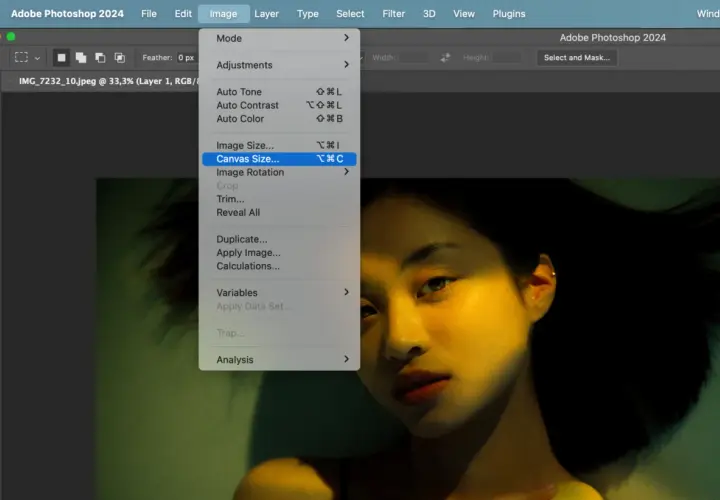Choose Auto Contrast
This screenshot has height=500, width=720.
pos(279,105)
